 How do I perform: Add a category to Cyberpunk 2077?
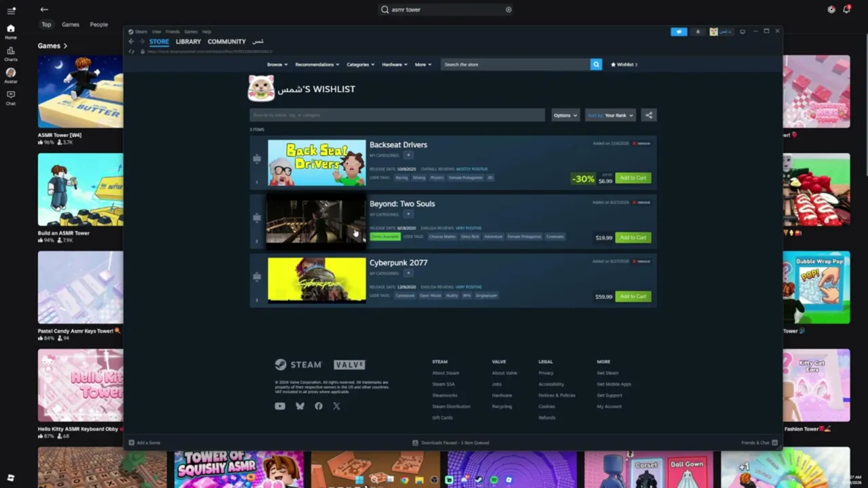point(408,273)
